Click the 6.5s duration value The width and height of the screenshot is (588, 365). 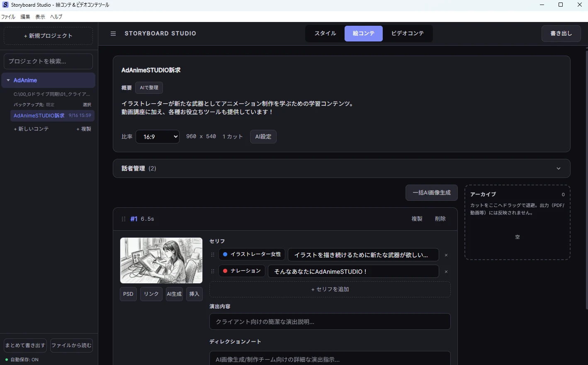click(x=147, y=219)
